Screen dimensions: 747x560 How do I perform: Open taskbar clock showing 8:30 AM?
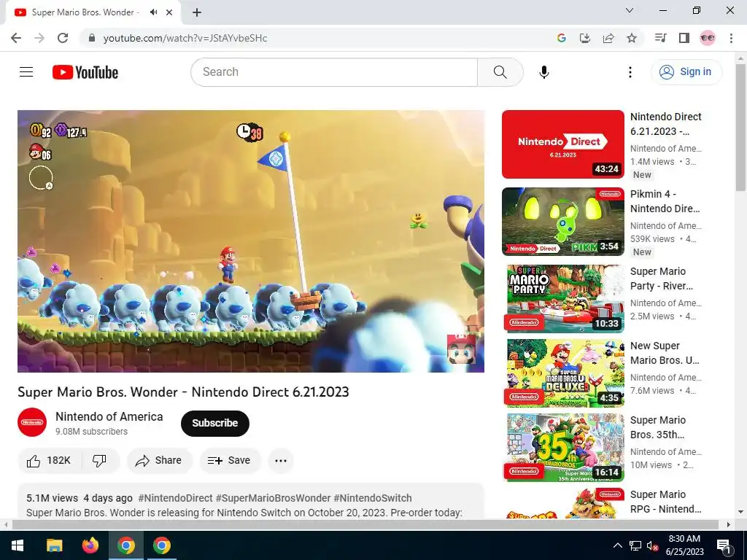[x=684, y=545]
